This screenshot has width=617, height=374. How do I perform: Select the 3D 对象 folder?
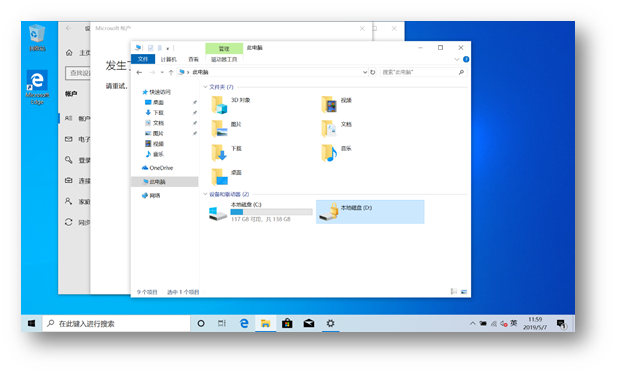point(231,105)
